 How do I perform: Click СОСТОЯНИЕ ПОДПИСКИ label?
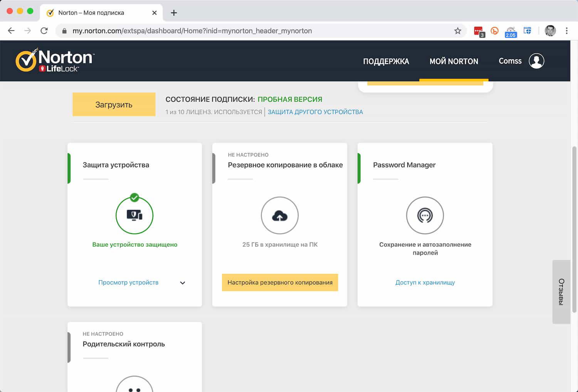tap(210, 99)
